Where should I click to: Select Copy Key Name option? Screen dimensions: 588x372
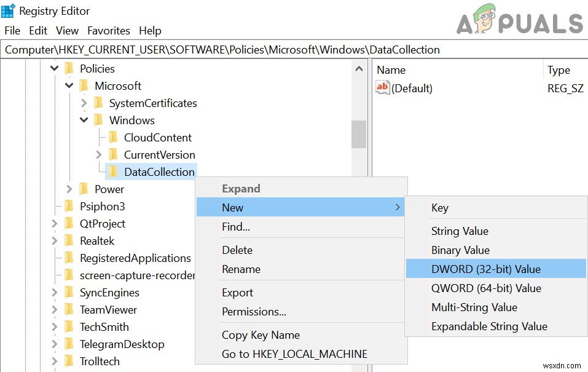pos(260,334)
